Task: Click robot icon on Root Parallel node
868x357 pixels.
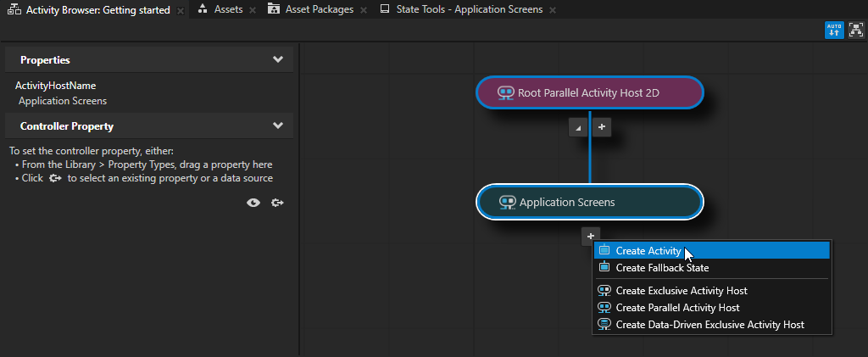Action: [x=506, y=92]
